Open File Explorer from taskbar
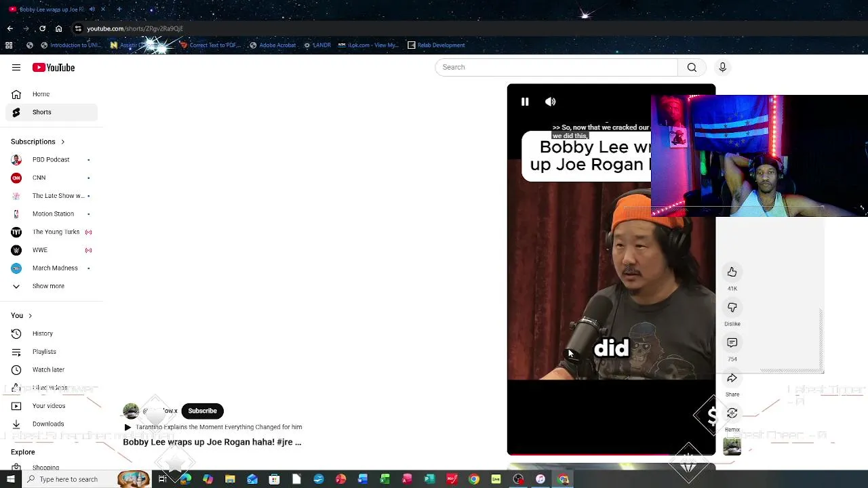The height and width of the screenshot is (488, 868). (230, 479)
